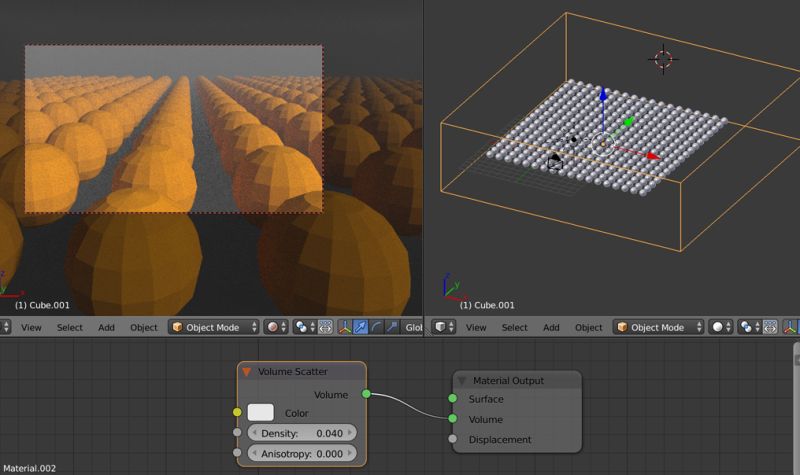Viewport: 800px width, 475px height.
Task: Toggle manipulate center points in right viewport
Action: (x=770, y=327)
